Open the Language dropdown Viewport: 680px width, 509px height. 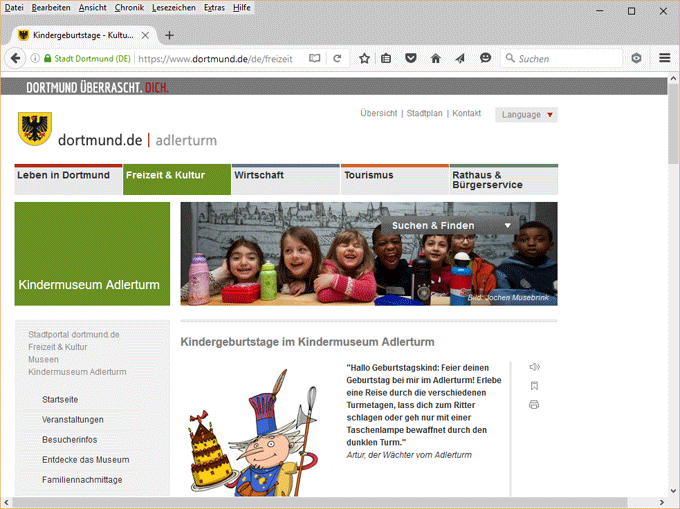526,115
